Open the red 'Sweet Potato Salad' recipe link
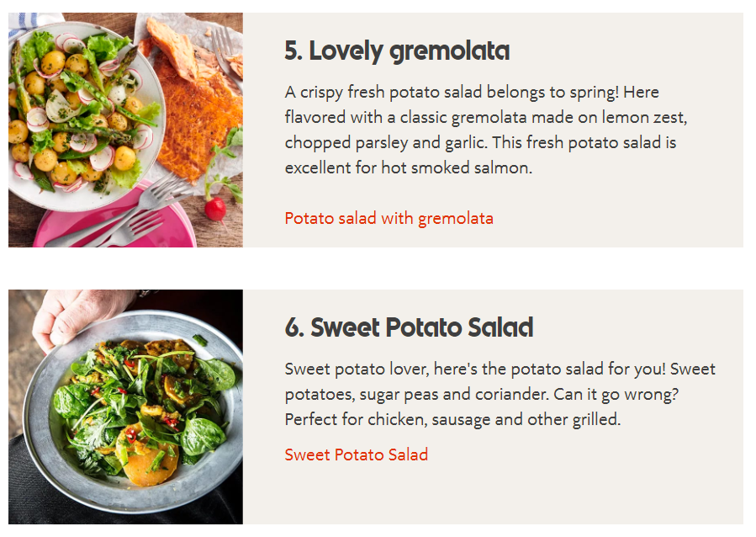 tap(357, 455)
